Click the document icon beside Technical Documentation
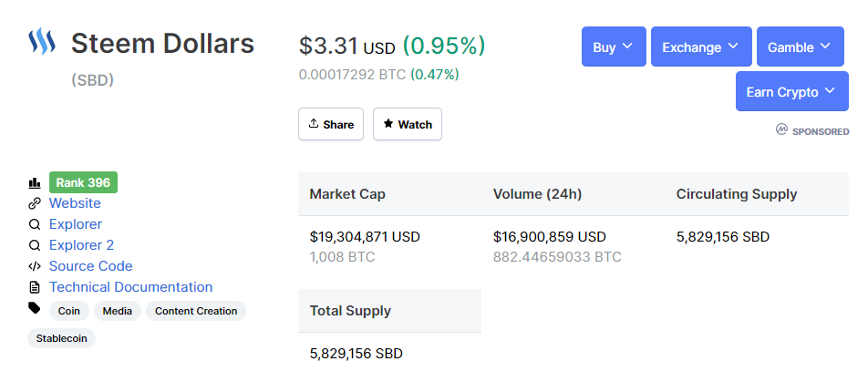This screenshot has height=382, width=868. [35, 287]
